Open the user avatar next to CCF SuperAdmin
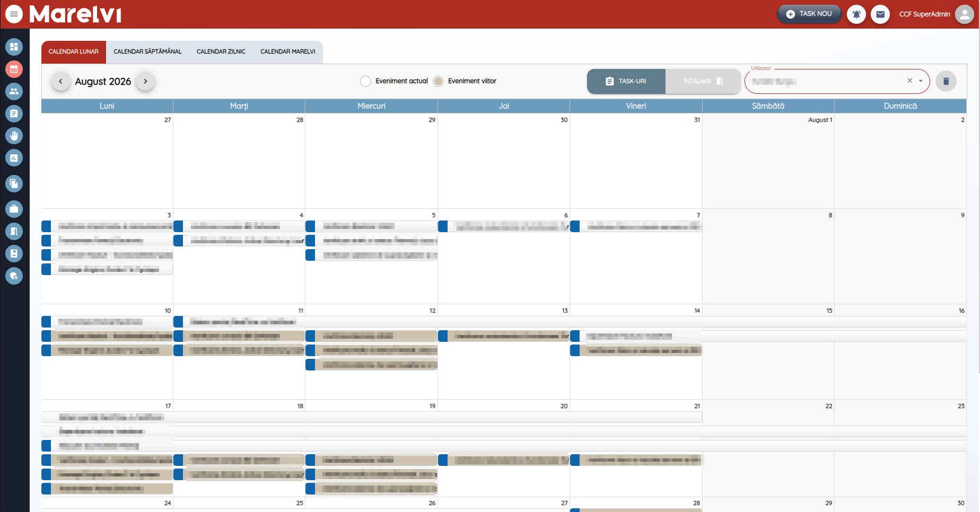The image size is (980, 512). point(965,14)
